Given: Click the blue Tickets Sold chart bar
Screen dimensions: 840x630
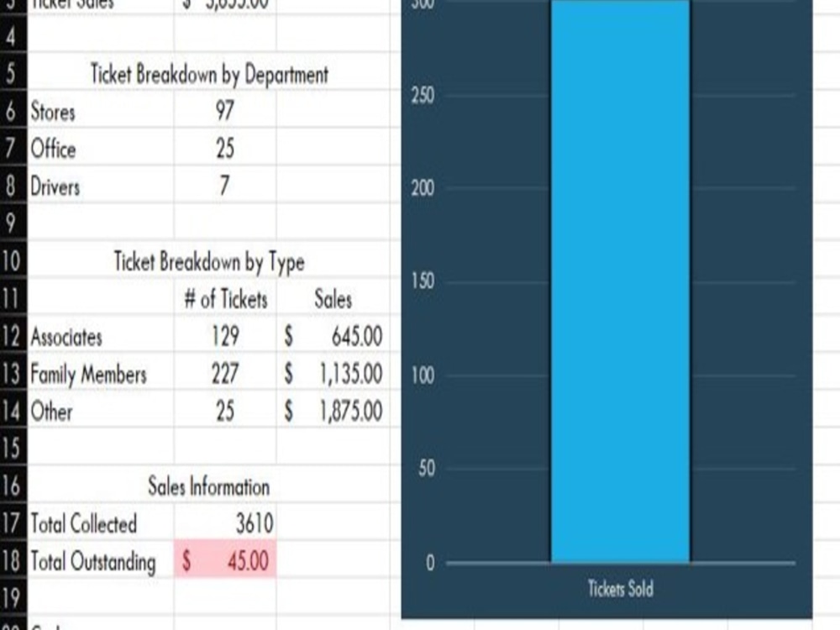Looking at the screenshot, I should click(621, 281).
